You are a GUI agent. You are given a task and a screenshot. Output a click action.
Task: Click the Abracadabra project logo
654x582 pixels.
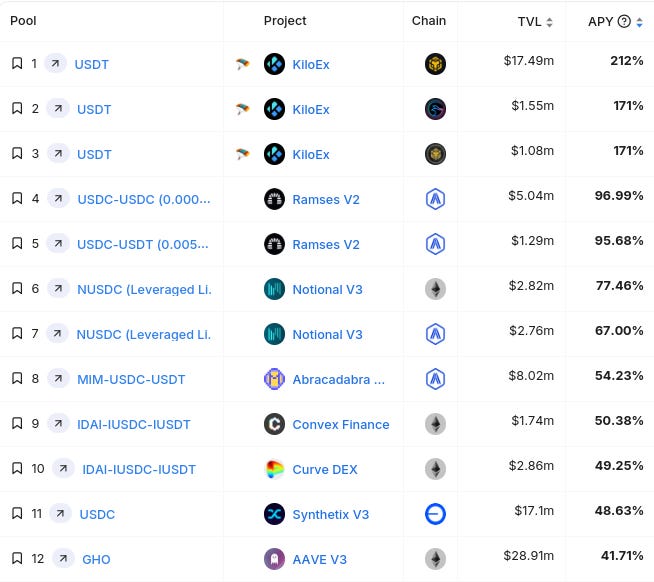coord(274,379)
